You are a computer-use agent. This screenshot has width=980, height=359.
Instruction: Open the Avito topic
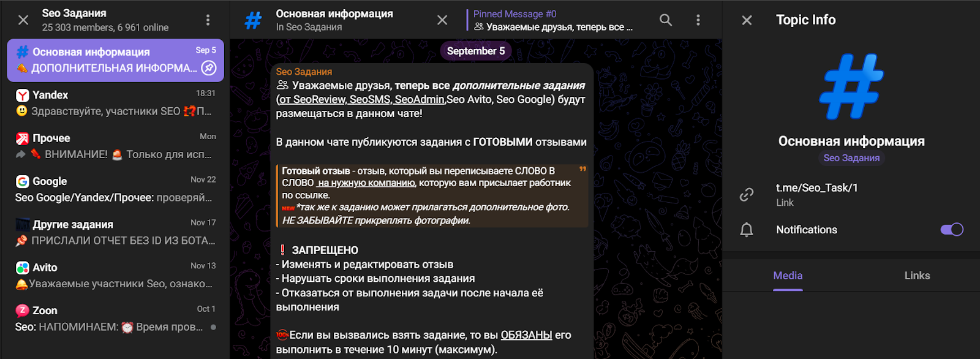tap(115, 275)
